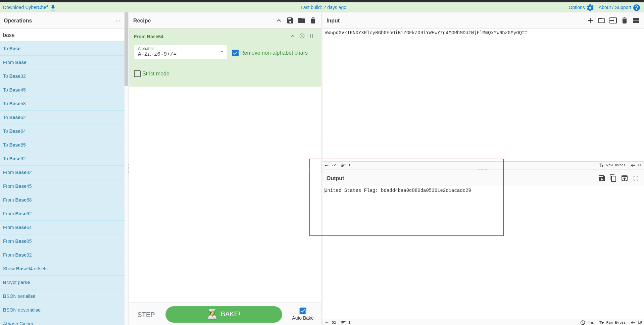This screenshot has width=644, height=325.
Task: Click the decoded output text line
Action: point(398,190)
